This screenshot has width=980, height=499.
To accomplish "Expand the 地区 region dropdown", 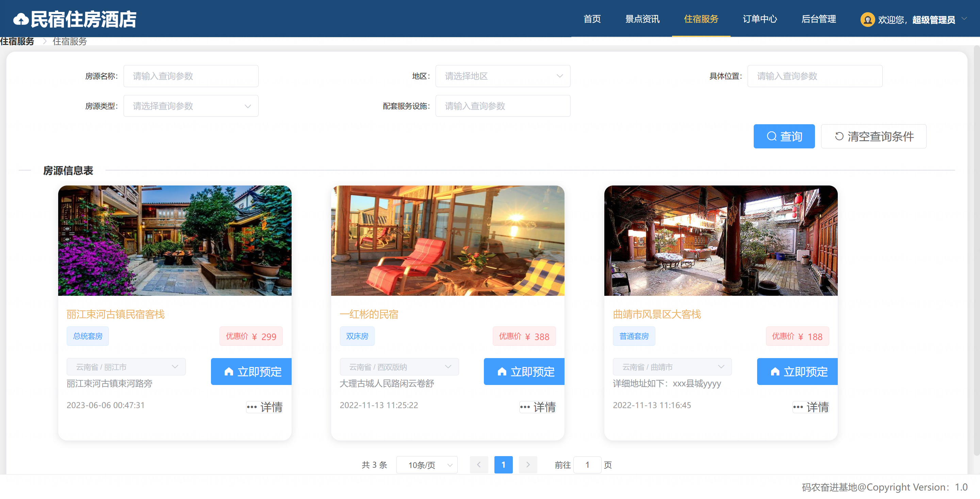I will click(x=502, y=76).
